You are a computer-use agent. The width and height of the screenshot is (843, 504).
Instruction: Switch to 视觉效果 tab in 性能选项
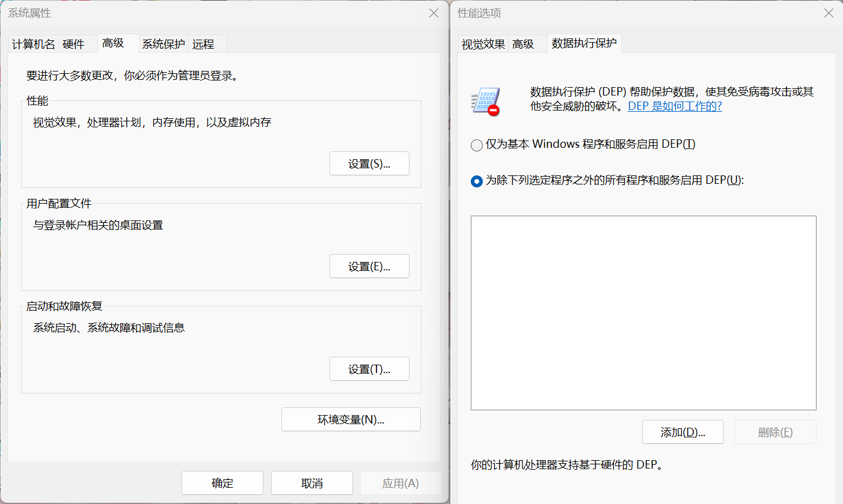(x=483, y=44)
